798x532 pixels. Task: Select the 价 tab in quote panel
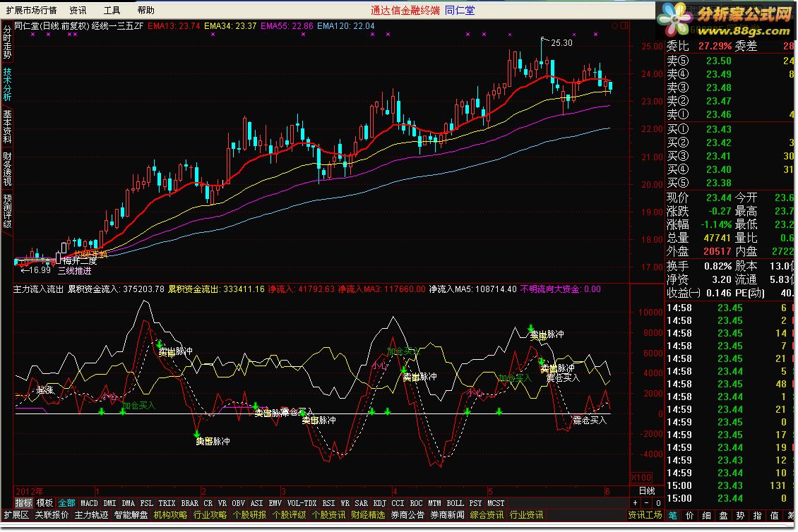click(689, 515)
